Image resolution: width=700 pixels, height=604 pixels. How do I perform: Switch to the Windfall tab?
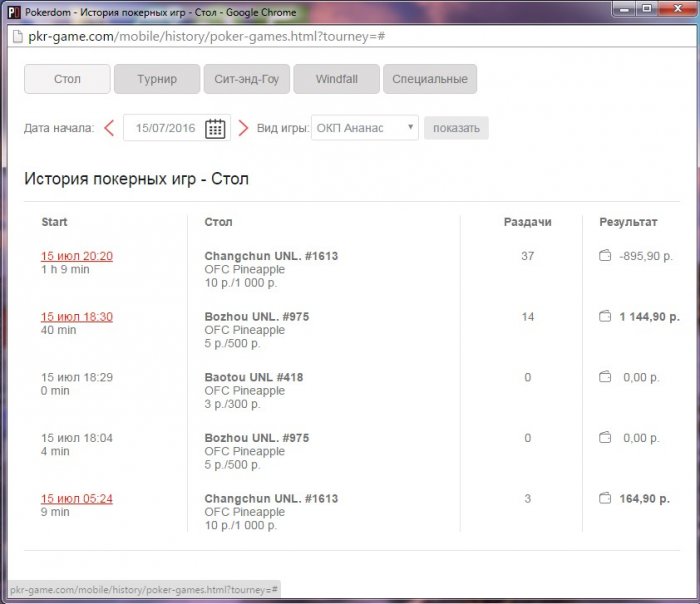(337, 79)
